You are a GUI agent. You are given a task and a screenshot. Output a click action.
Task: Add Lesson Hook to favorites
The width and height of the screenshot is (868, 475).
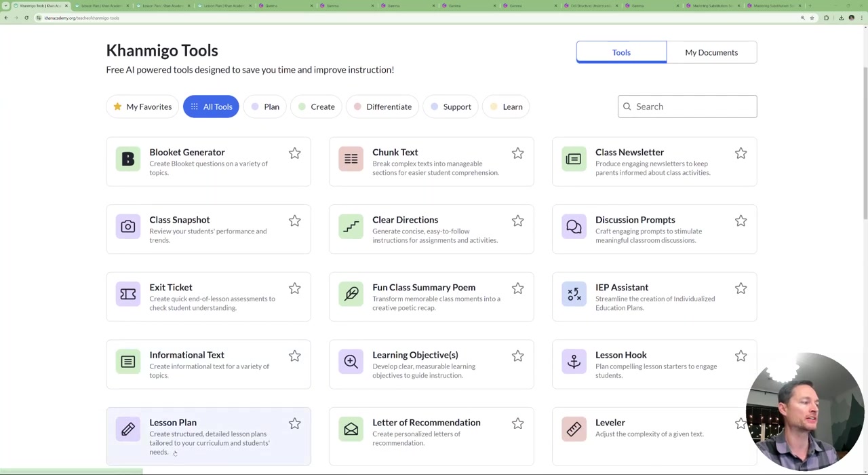coord(741,356)
